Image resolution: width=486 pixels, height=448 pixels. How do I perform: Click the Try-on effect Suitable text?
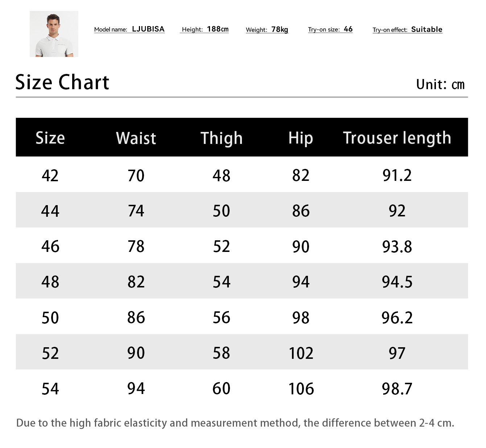(407, 30)
